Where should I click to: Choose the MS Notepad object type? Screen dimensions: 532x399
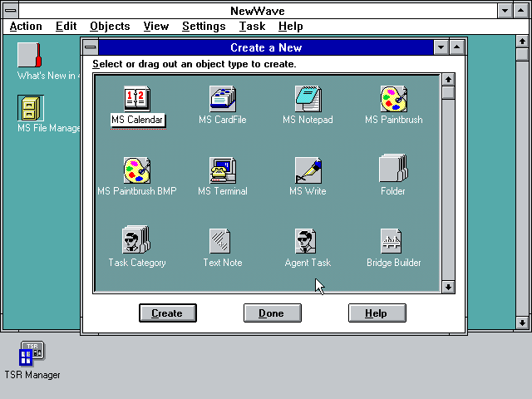coord(308,99)
